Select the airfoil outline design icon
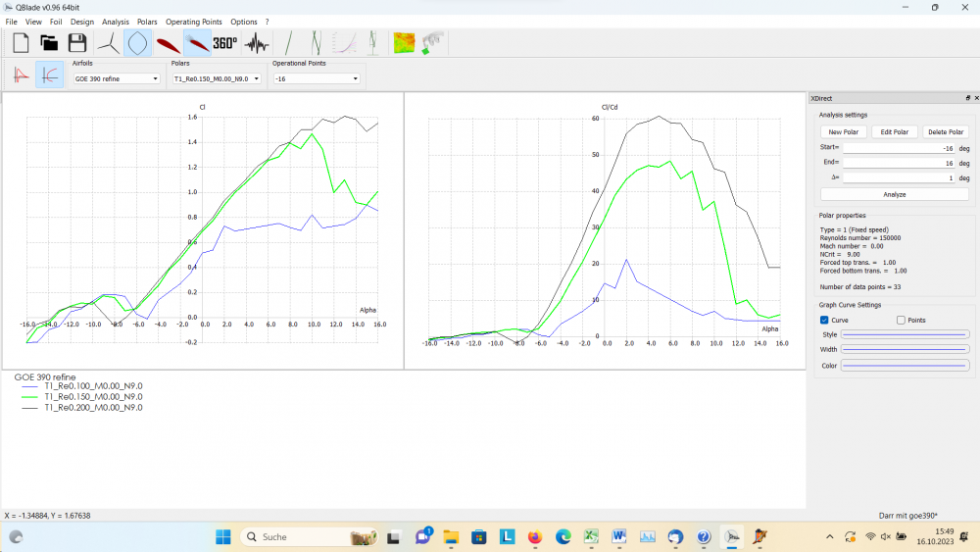The height and width of the screenshot is (552, 980). [x=137, y=43]
